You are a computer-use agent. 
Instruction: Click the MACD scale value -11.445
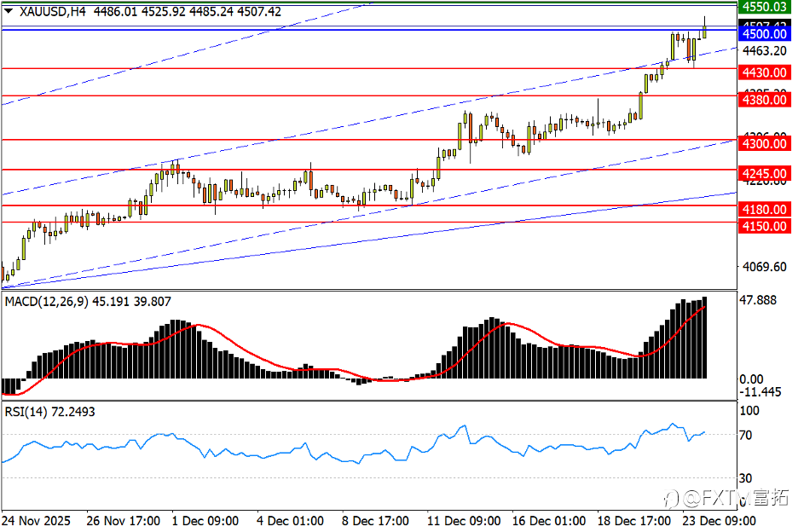(x=760, y=392)
